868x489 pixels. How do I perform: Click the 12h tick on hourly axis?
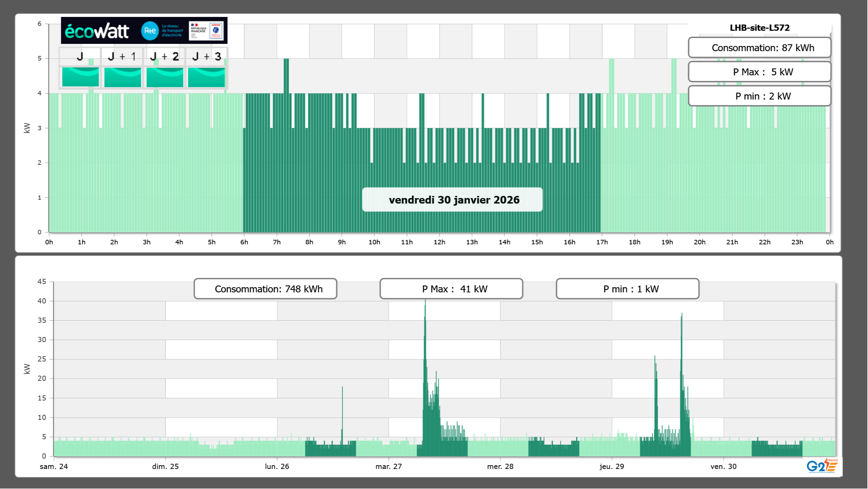439,242
